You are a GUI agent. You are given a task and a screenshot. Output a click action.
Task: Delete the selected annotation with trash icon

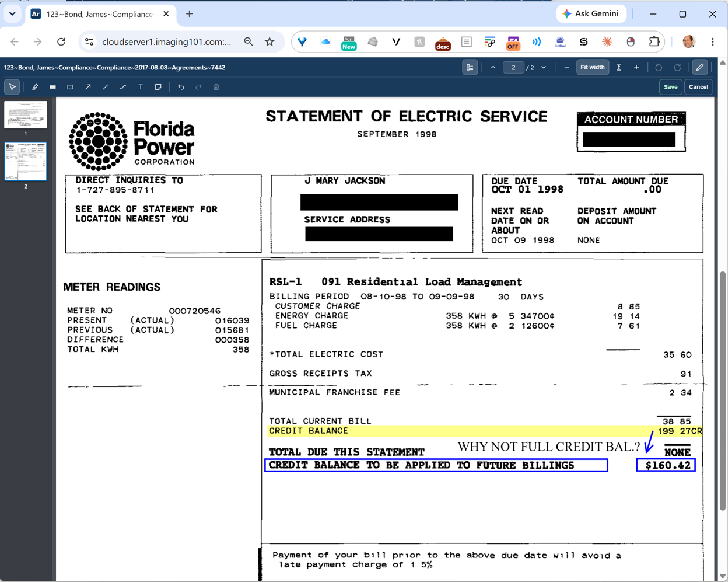tap(216, 87)
